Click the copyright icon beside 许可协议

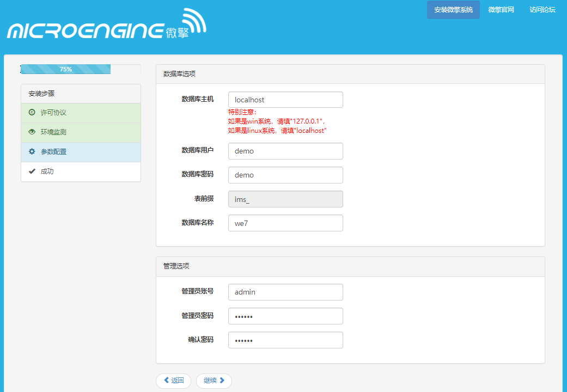point(32,112)
